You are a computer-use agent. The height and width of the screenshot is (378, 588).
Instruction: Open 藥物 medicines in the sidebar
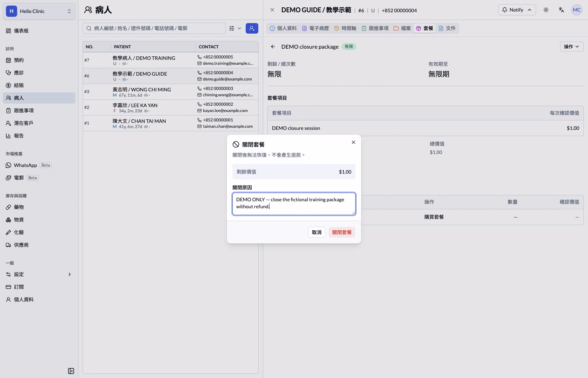coord(39,207)
